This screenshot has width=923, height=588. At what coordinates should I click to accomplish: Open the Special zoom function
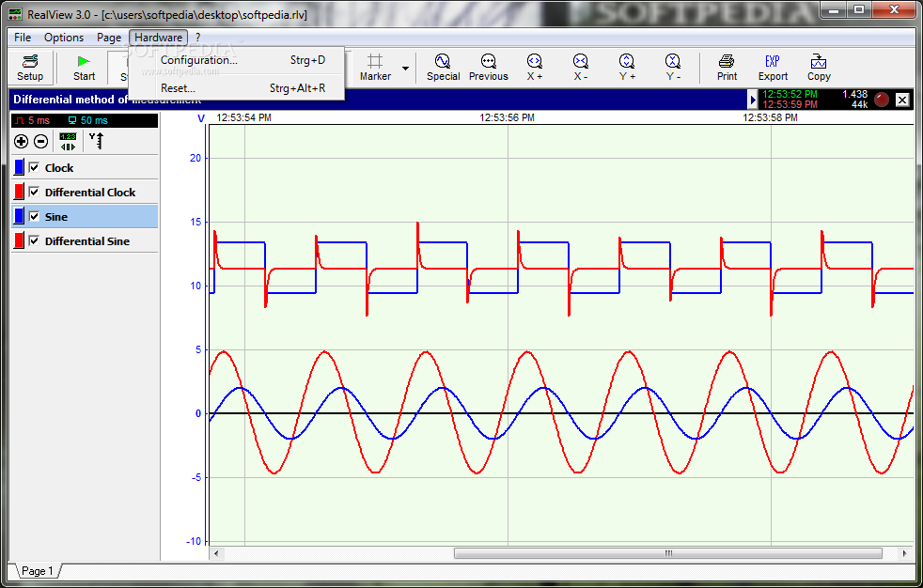tap(443, 68)
